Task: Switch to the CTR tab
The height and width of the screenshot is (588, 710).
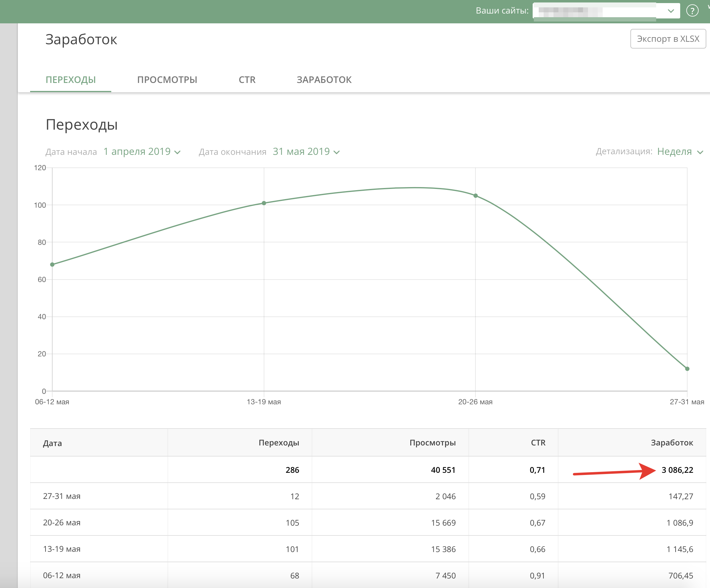Action: 247,80
